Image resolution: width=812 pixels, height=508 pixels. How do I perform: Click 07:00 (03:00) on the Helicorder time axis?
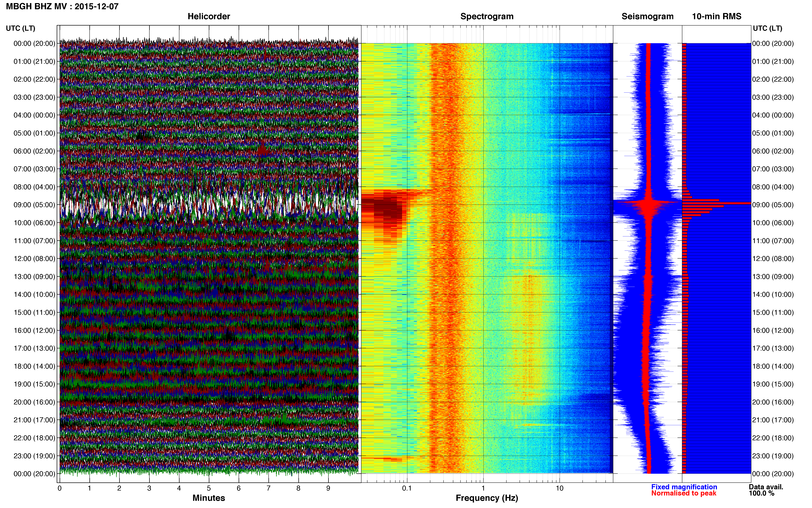(34, 169)
